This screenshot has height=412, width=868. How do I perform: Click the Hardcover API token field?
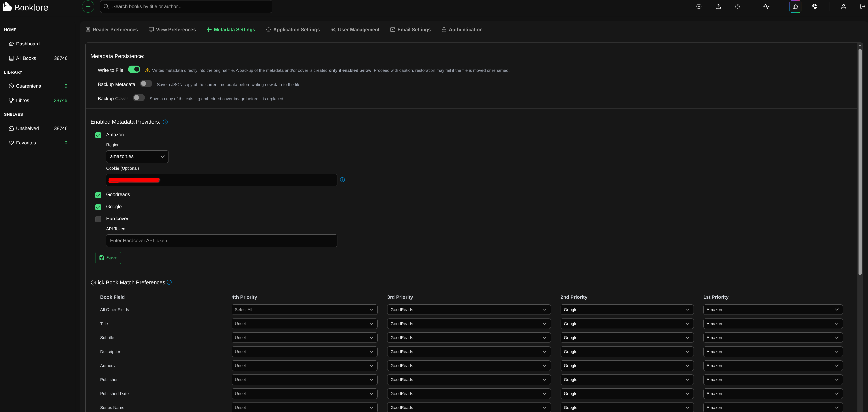221,240
